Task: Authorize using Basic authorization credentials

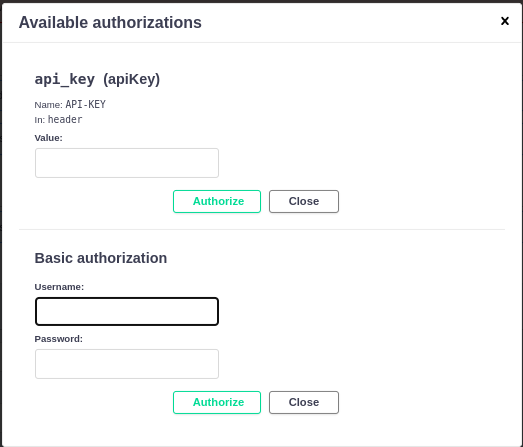Action: [x=217, y=402]
